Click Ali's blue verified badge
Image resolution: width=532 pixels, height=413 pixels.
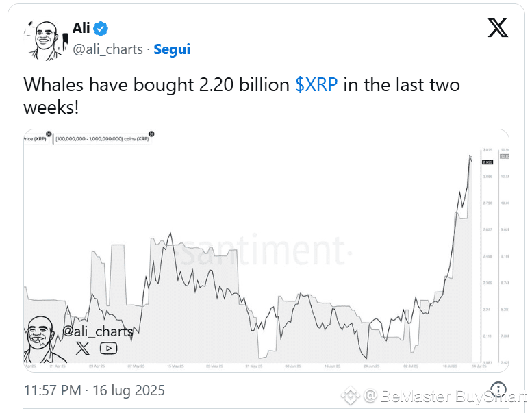[101, 29]
